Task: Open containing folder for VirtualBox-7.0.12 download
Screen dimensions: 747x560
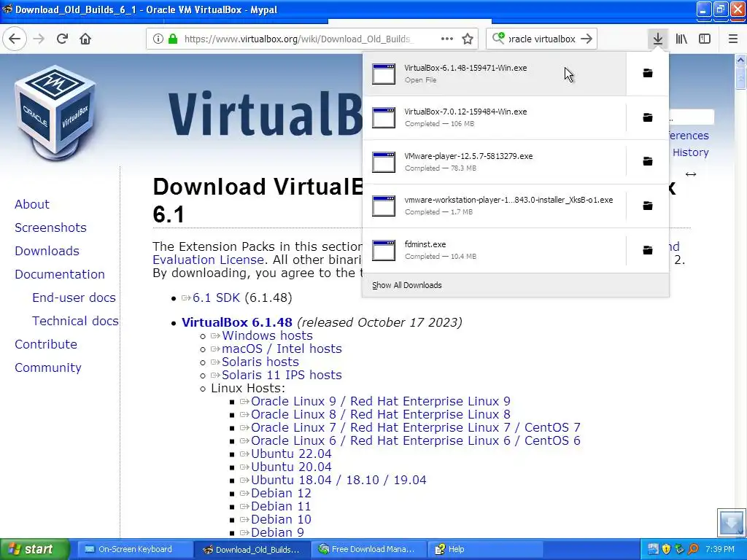Action: click(648, 117)
